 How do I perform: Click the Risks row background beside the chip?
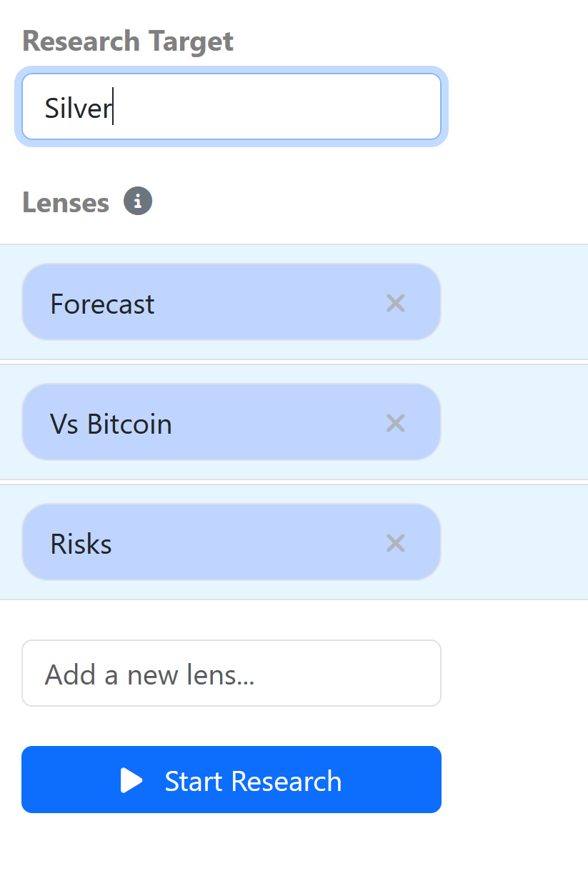[514, 542]
